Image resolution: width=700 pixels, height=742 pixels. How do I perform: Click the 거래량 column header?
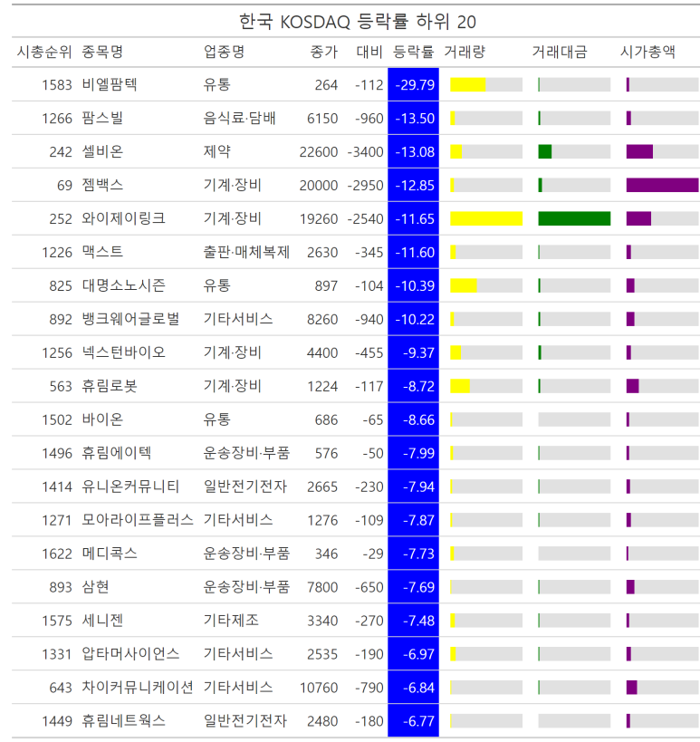(x=465, y=52)
